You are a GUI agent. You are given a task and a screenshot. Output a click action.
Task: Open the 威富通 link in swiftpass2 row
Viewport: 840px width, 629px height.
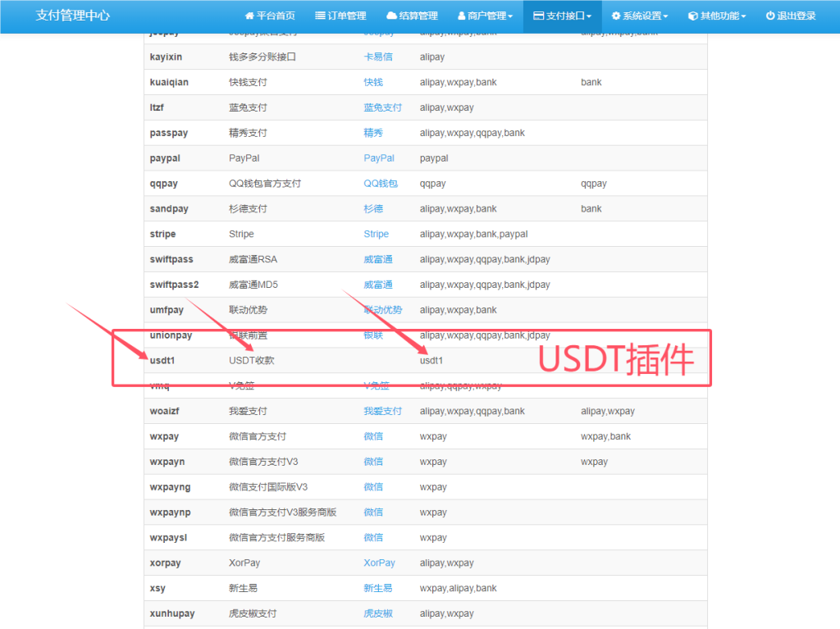point(377,285)
